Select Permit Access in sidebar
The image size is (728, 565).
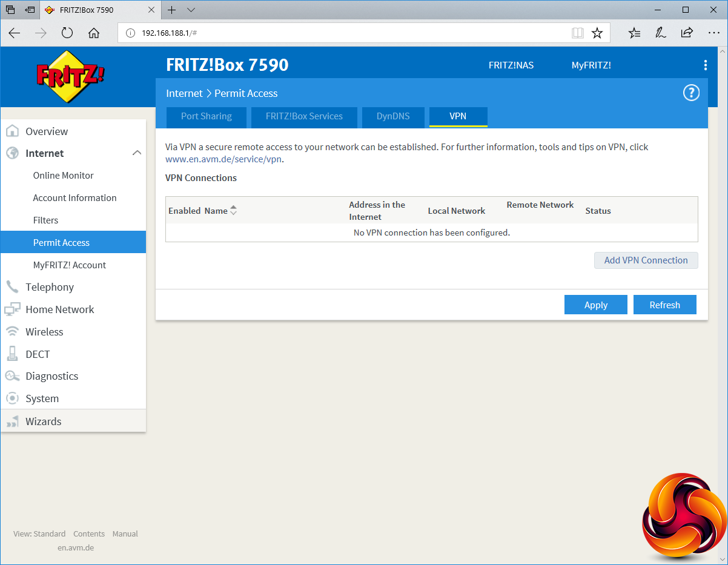73,242
